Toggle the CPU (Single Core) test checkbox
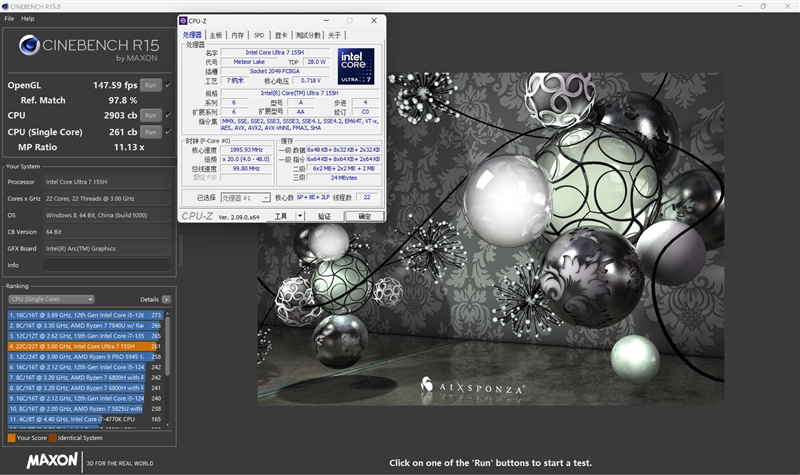This screenshot has width=800, height=475. (x=168, y=131)
